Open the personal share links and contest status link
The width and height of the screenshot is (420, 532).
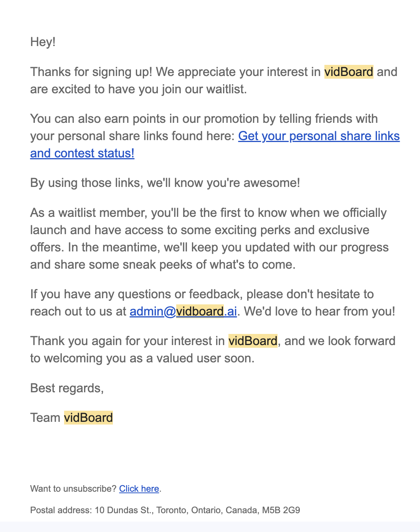pos(319,136)
